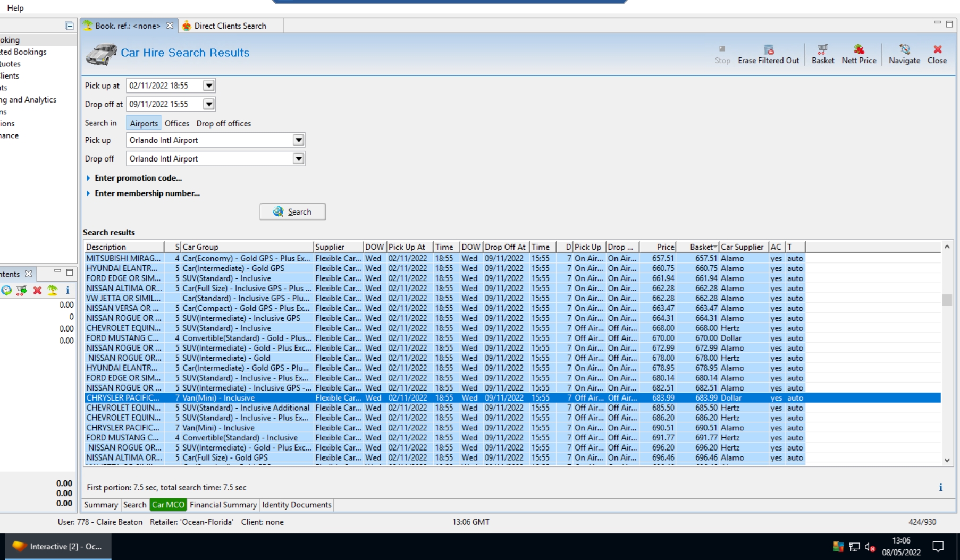
Task: Click the results scrollbar down arrow
Action: [947, 461]
